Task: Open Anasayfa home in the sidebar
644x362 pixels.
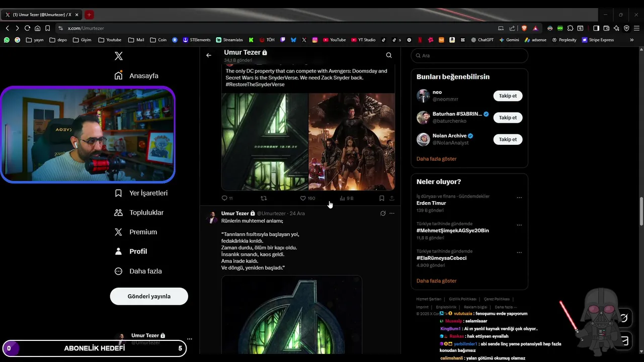Action: click(136, 75)
